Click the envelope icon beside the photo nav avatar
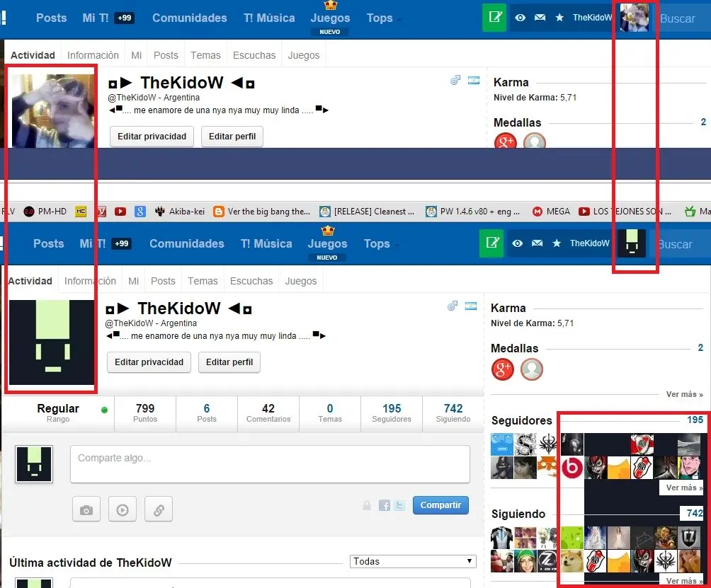 pos(540,18)
